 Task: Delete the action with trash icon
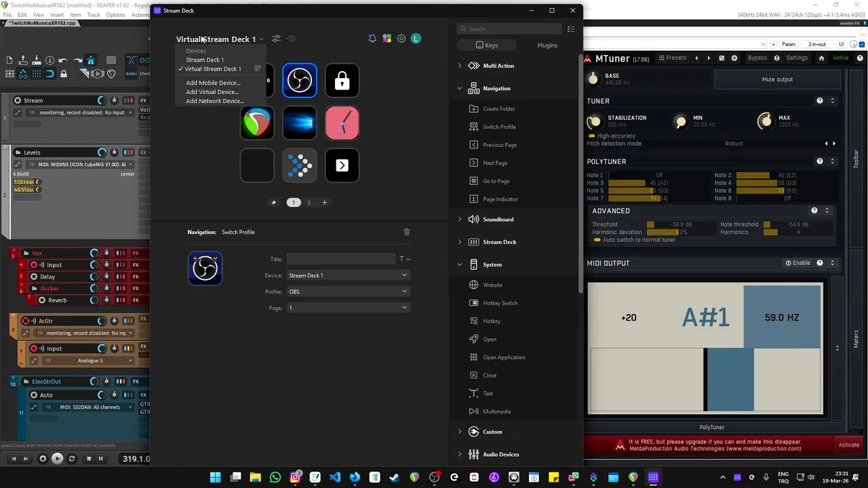(x=407, y=232)
